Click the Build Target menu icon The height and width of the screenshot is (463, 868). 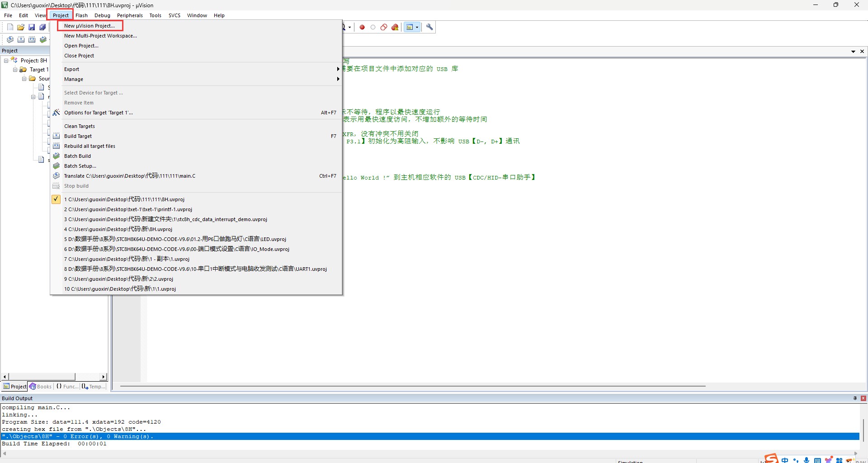(56, 136)
